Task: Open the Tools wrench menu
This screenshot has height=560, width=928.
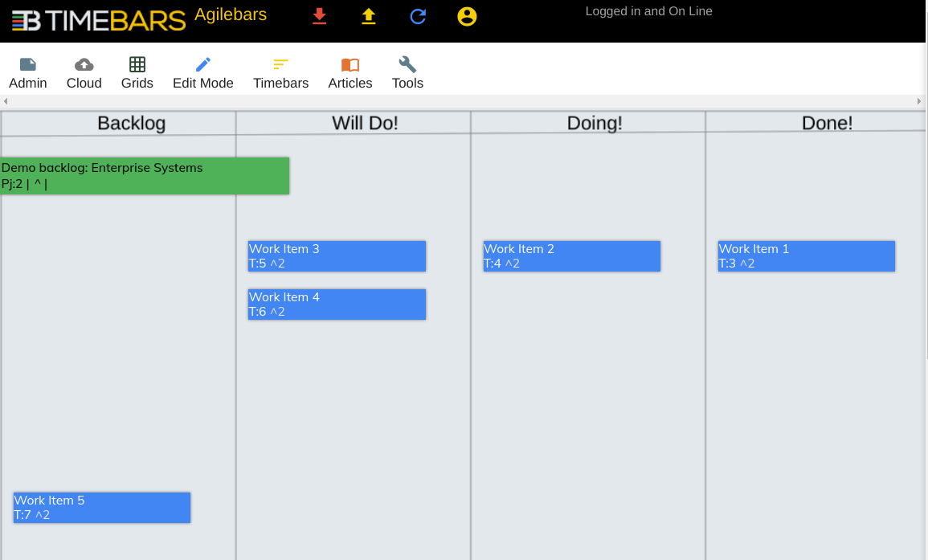Action: point(407,72)
